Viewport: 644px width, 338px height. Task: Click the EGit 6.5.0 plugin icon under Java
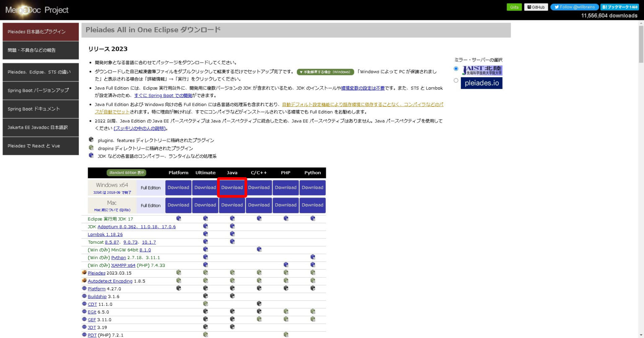click(232, 311)
